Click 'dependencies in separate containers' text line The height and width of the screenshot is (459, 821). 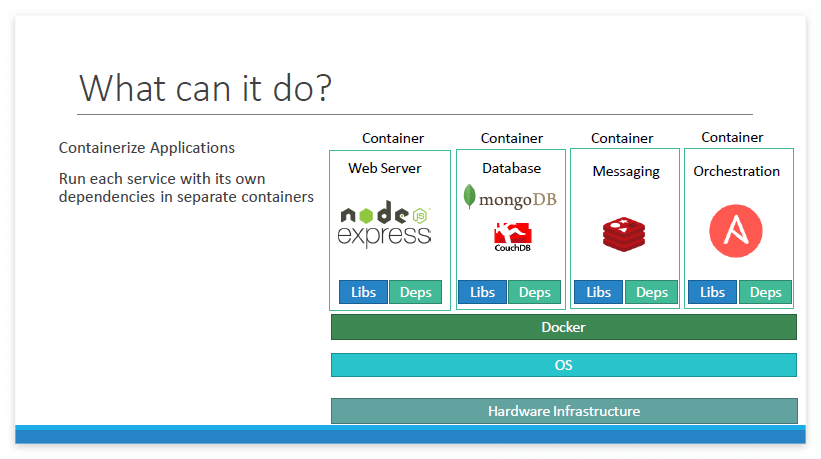[x=186, y=197]
